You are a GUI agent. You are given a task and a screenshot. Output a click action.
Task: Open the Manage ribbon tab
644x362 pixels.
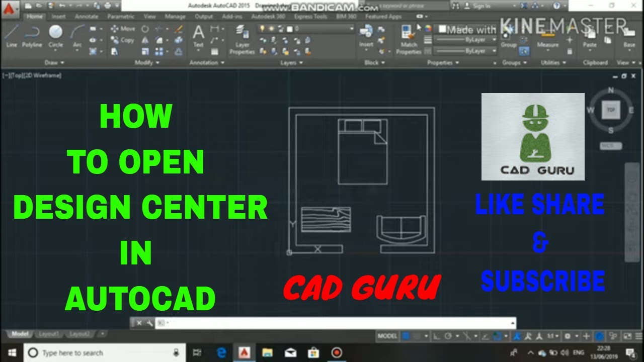click(175, 16)
